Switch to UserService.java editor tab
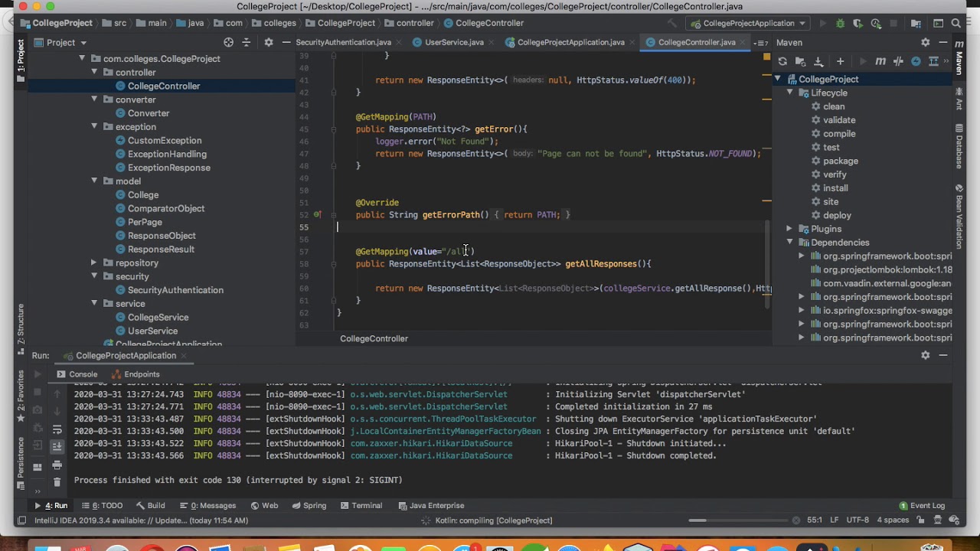 pos(453,43)
